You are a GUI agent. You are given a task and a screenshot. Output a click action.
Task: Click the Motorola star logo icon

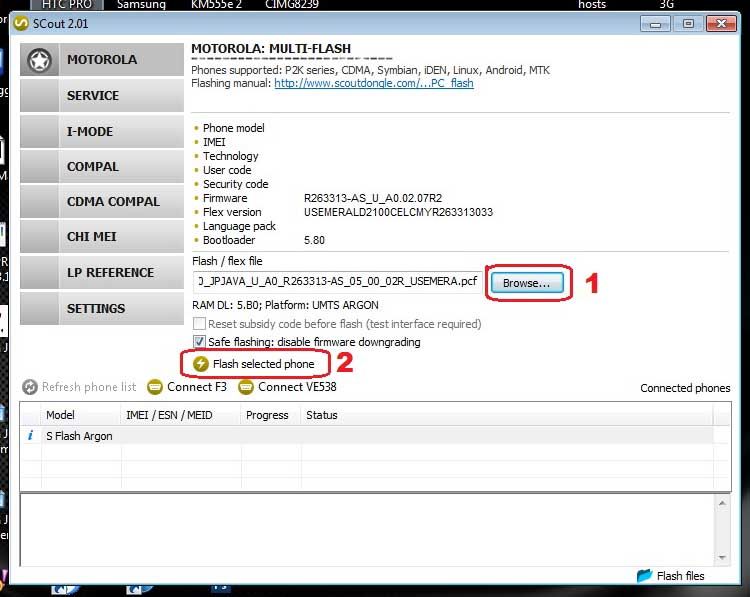point(39,60)
